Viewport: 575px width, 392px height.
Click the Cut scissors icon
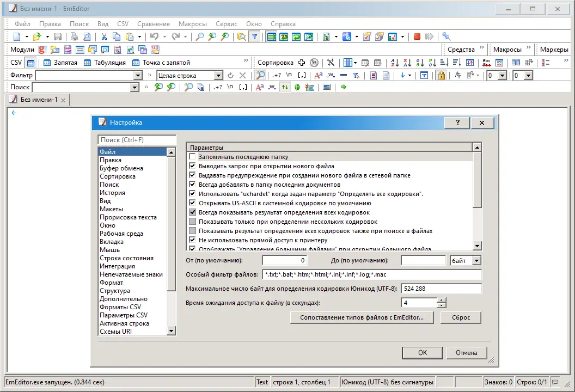[104, 36]
